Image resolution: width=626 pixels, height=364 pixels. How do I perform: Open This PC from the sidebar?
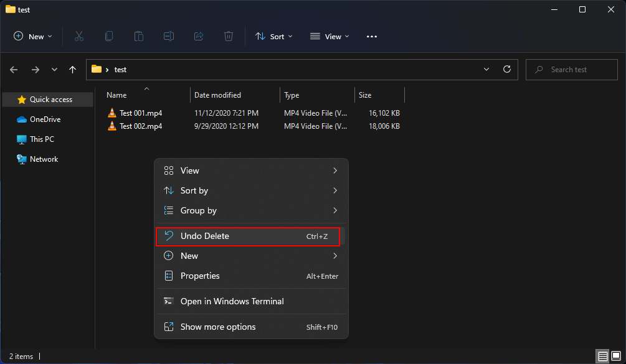point(42,139)
